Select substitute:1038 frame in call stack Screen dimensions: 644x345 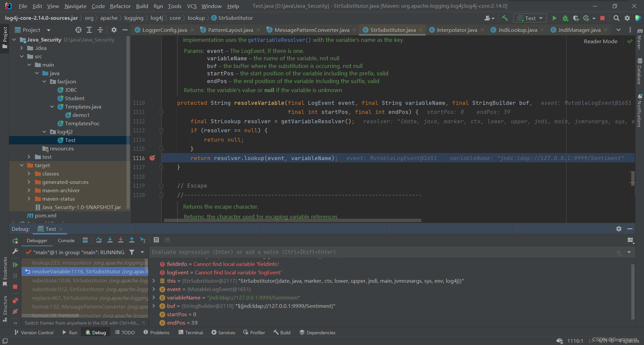point(85,280)
